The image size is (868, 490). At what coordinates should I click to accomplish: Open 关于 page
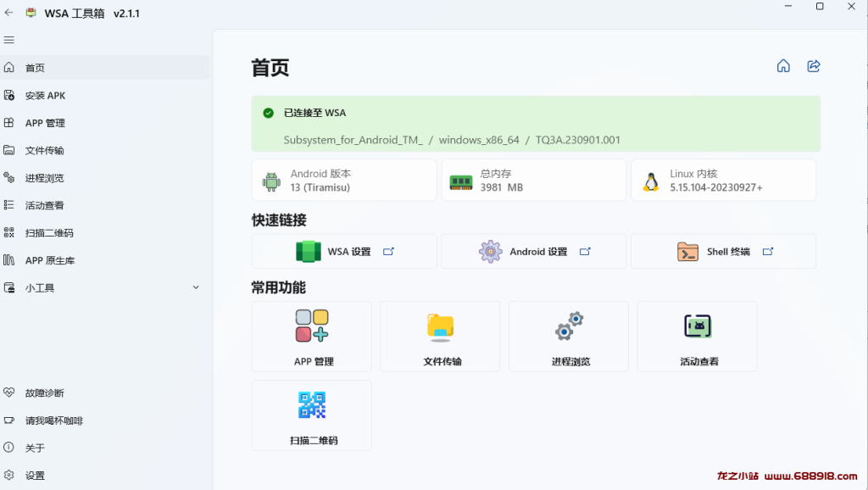(x=104, y=448)
